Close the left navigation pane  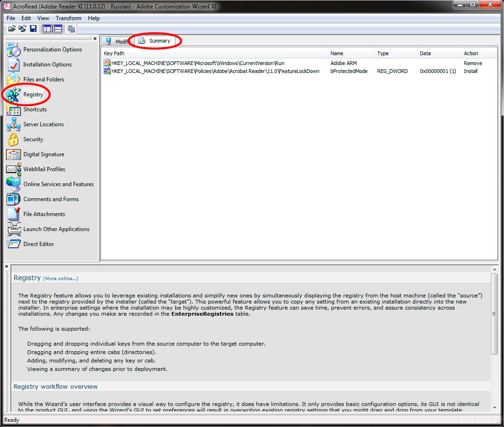pyautogui.click(x=95, y=38)
